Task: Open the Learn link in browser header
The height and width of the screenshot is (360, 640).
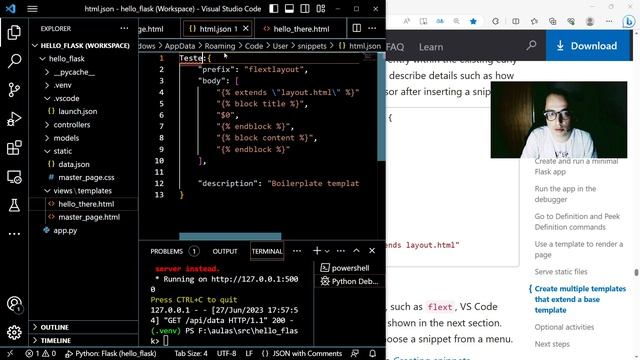Action: pyautogui.click(x=431, y=47)
